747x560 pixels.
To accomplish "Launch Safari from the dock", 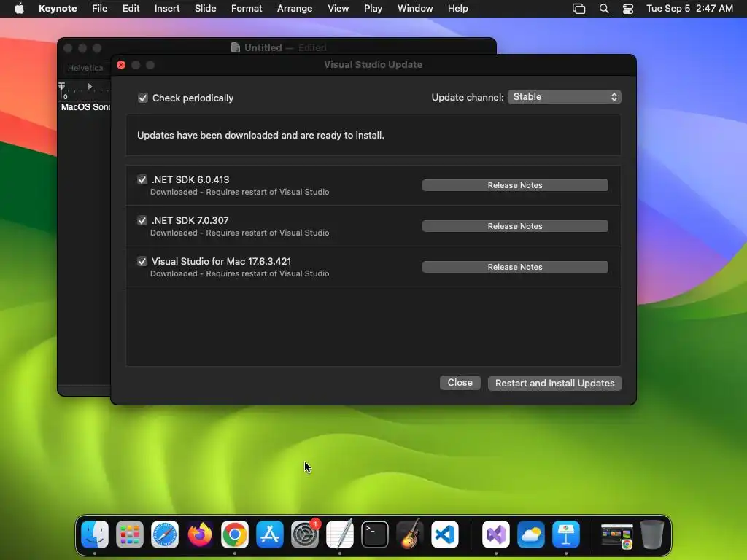I will [x=165, y=534].
